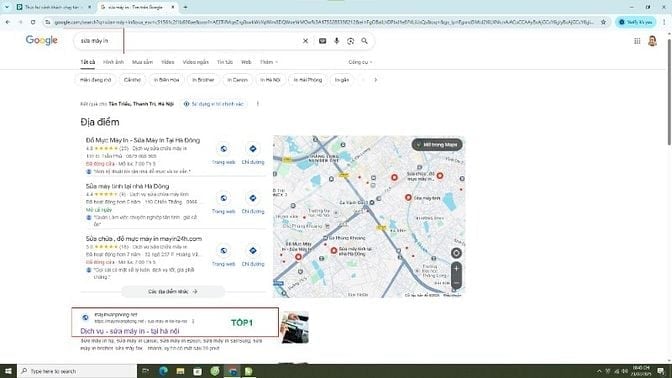Open Mở trong Maps button
The height and width of the screenshot is (378, 672).
coord(437,145)
